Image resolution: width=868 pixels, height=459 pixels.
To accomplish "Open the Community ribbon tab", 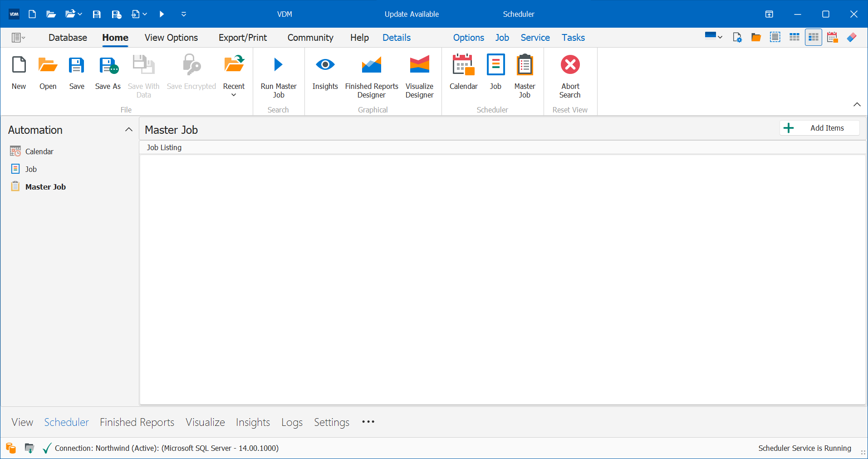I will pos(310,38).
